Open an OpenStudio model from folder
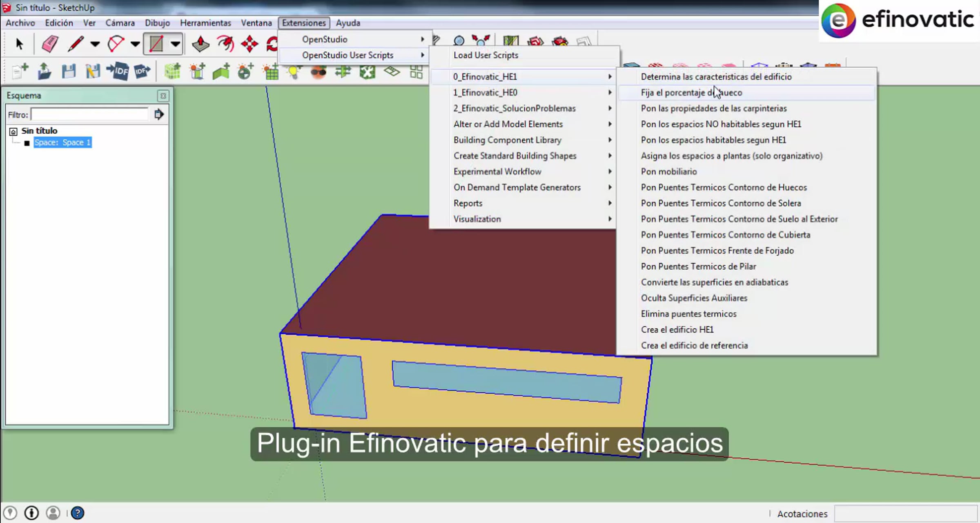This screenshot has height=523, width=980. coord(44,72)
